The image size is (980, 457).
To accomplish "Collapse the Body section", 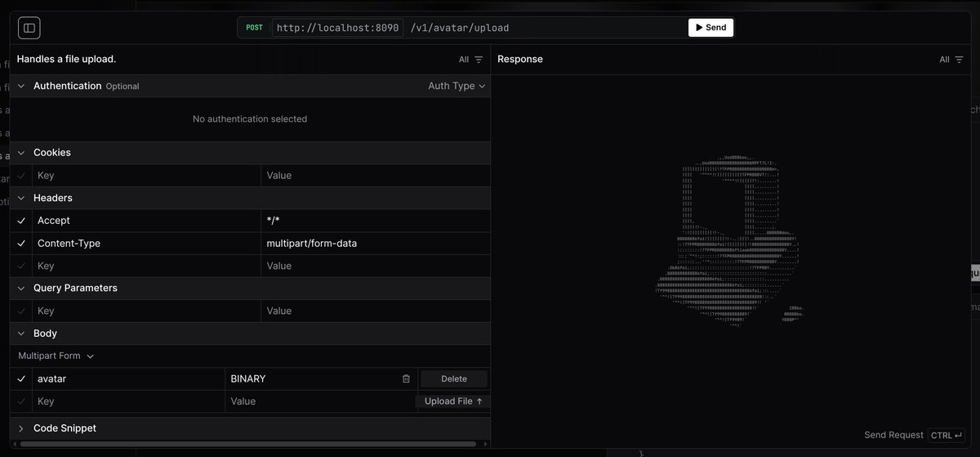I will pyautogui.click(x=21, y=334).
